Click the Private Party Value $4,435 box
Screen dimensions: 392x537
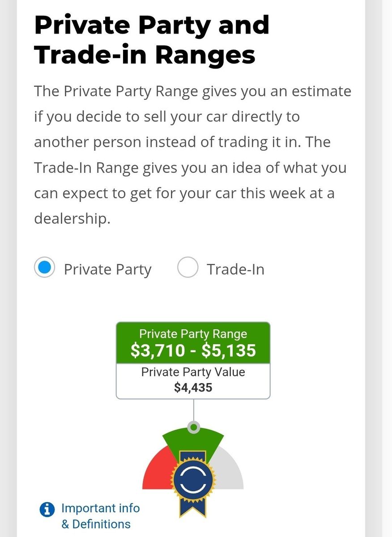pyautogui.click(x=193, y=381)
